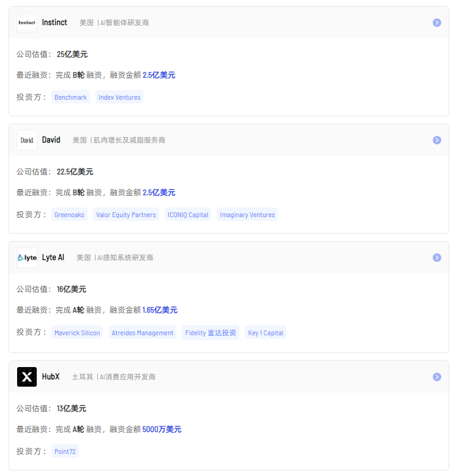Select the ICONIQ Capital investor tag
The height and width of the screenshot is (476, 459).
[188, 215]
